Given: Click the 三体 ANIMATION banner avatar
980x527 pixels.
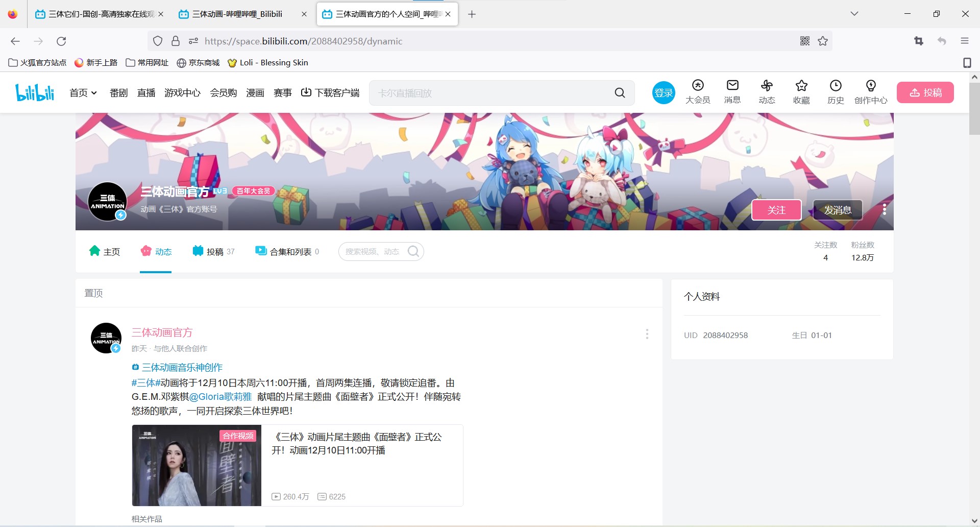Looking at the screenshot, I should point(107,202).
